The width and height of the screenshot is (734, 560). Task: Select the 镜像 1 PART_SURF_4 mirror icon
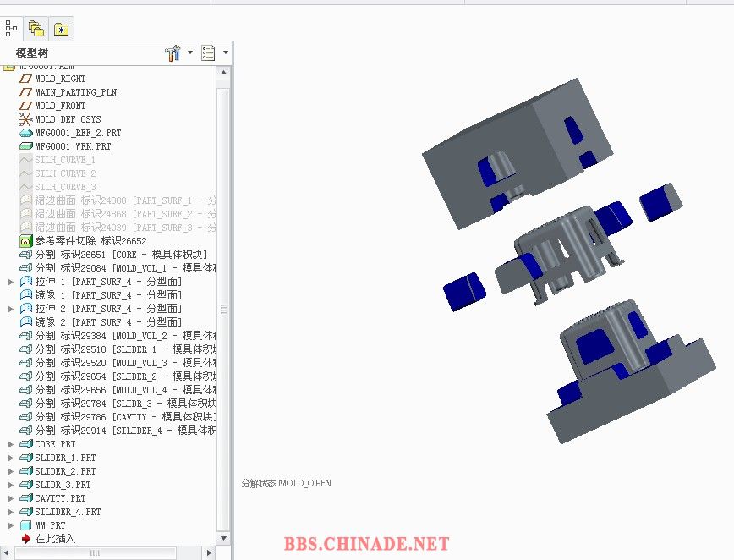click(x=25, y=295)
